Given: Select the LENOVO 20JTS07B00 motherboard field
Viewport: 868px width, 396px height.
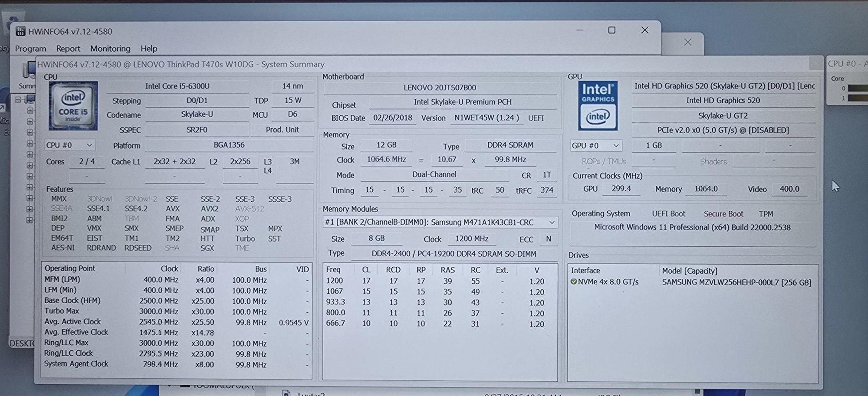Looking at the screenshot, I should coord(440,88).
